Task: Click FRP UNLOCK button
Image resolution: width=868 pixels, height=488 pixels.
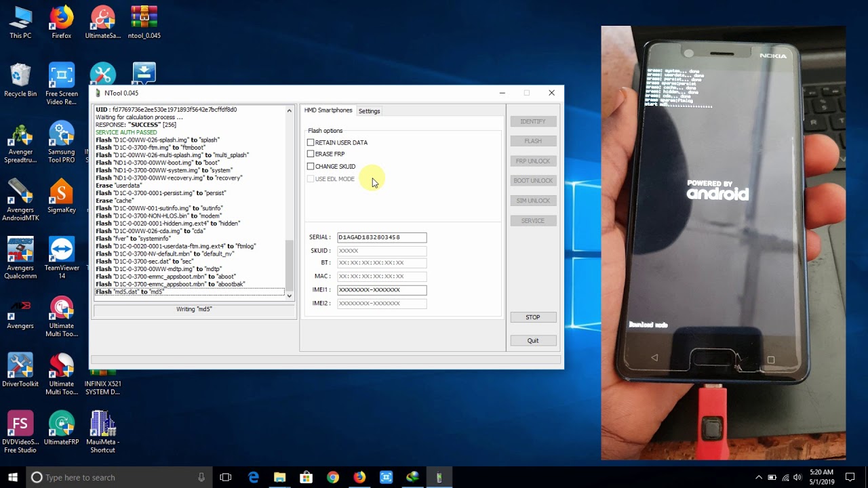Action: click(x=533, y=161)
